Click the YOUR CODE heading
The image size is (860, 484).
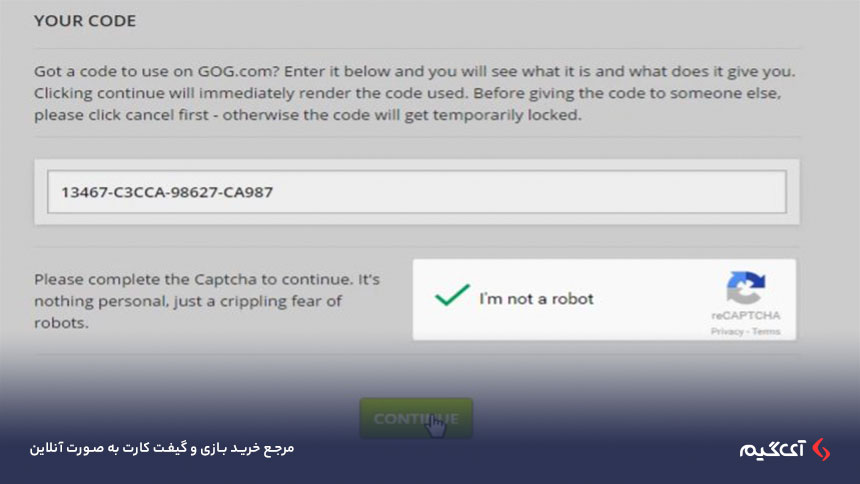point(85,21)
